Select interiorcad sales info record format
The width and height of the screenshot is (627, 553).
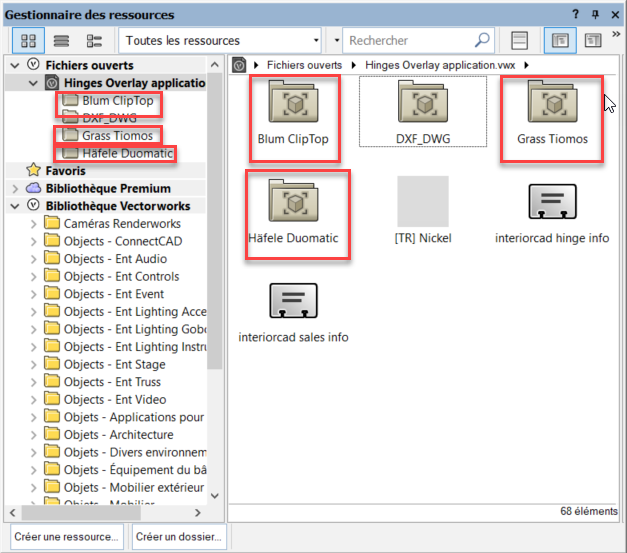tap(294, 311)
